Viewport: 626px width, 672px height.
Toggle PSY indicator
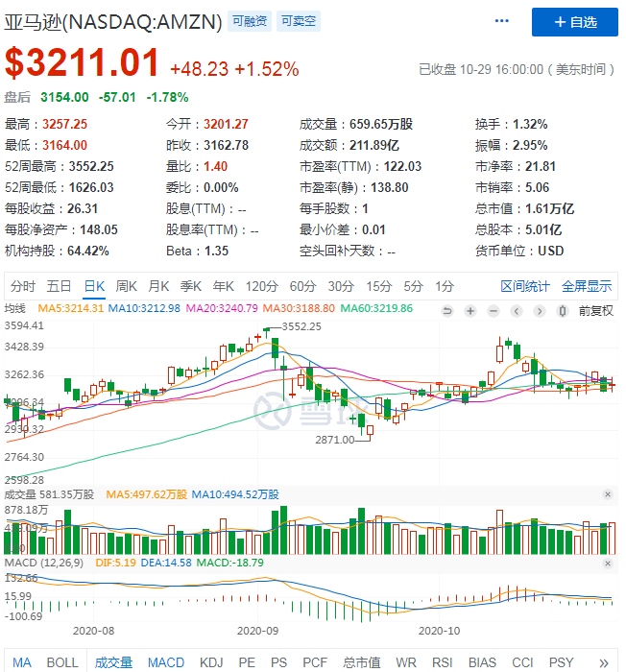561,662
